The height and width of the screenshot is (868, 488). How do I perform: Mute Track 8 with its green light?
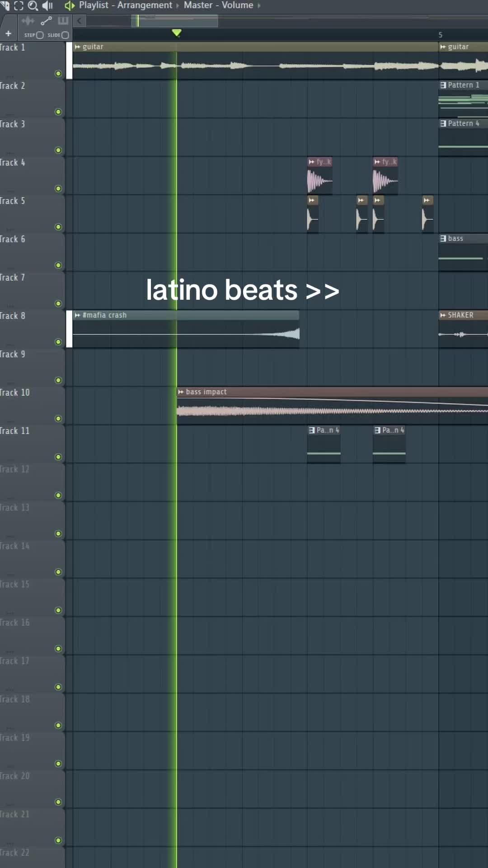coord(58,342)
